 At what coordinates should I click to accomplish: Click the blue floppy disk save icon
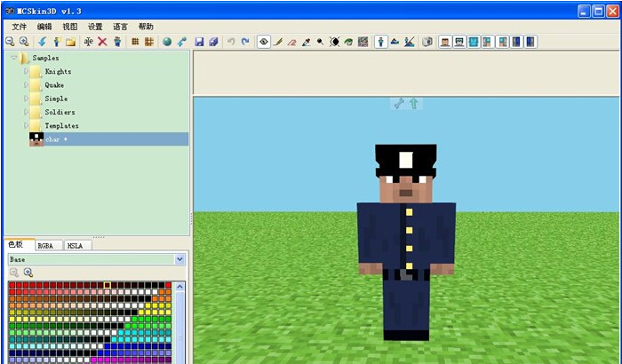click(199, 42)
